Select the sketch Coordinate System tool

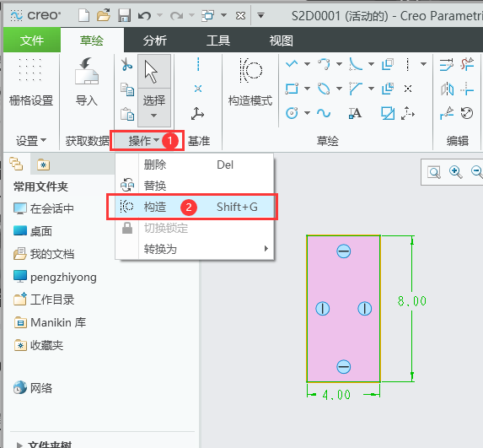(408, 113)
